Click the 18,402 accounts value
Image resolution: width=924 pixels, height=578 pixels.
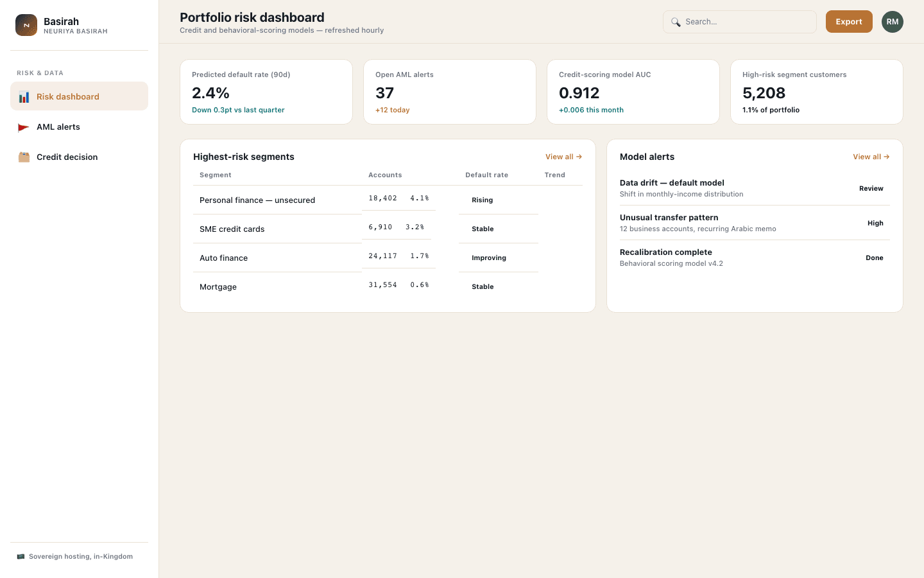[382, 198]
